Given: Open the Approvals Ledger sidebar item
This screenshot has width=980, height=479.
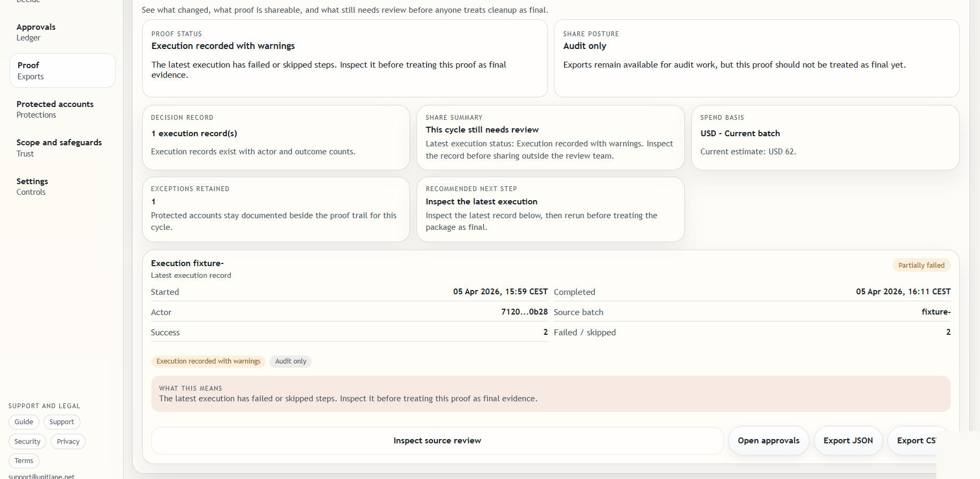Looking at the screenshot, I should [36, 32].
